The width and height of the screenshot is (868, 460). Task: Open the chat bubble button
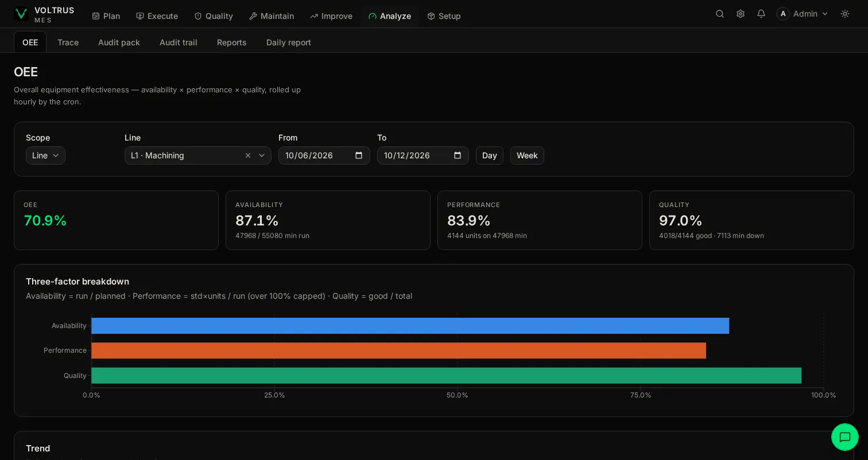pos(845,437)
